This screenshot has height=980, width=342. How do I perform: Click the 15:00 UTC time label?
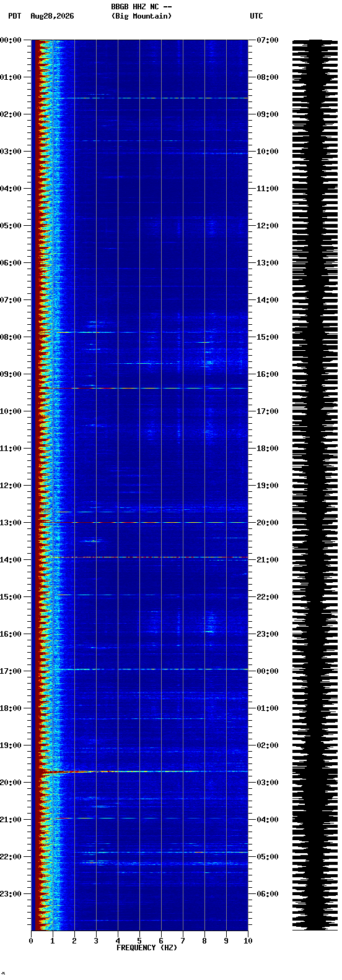[x=267, y=337]
